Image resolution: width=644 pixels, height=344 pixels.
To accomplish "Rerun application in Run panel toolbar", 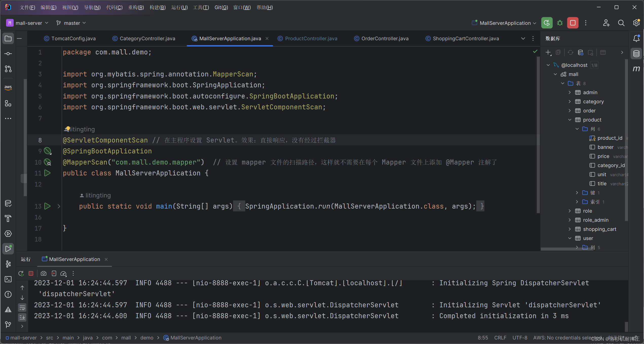I will [21, 273].
